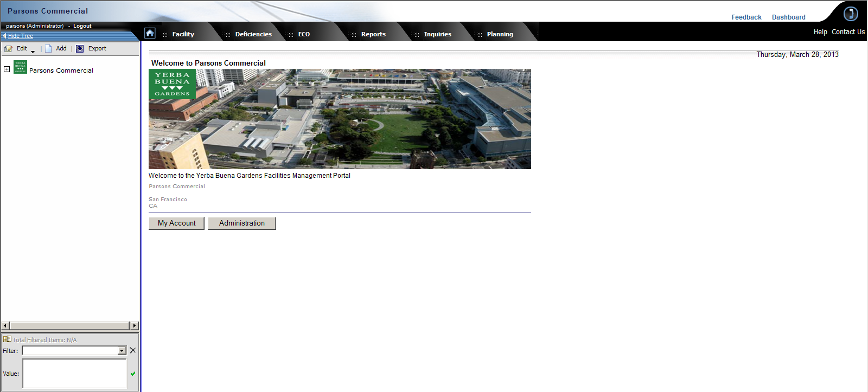868x392 pixels.
Task: Click the 'parsons (Administrator)' user label
Action: [35, 26]
